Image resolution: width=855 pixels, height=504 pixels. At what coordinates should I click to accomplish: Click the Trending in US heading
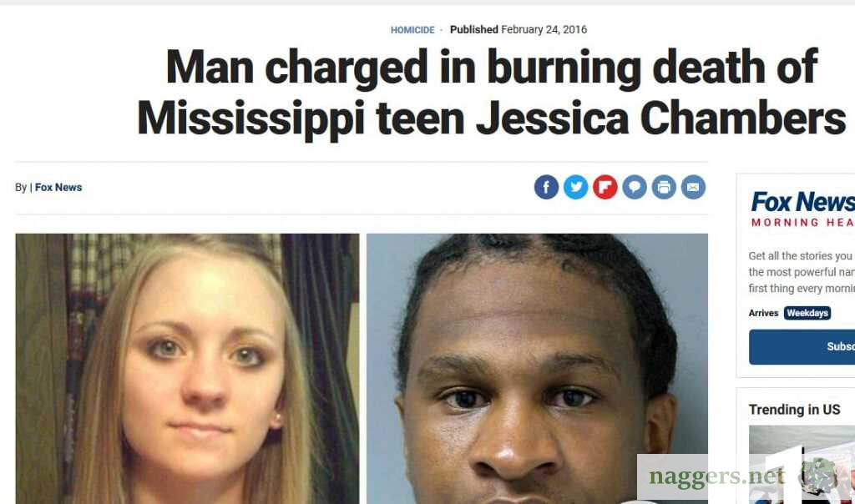point(794,410)
